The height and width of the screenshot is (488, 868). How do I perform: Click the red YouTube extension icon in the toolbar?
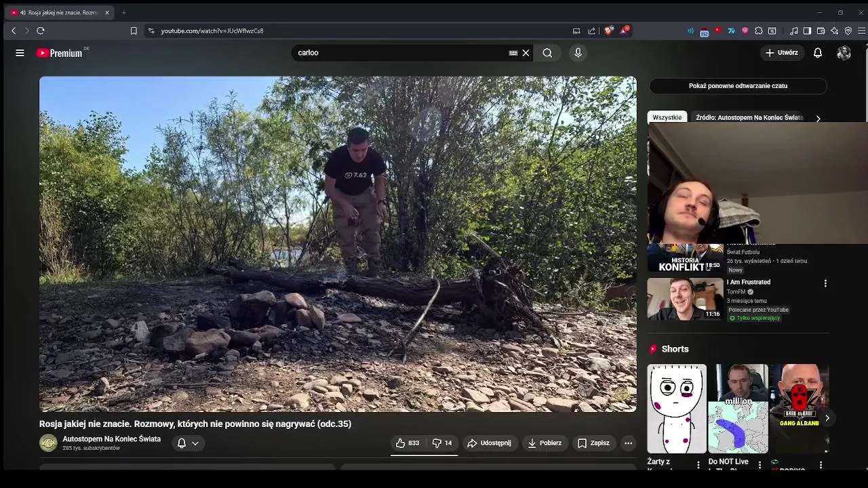point(717,30)
